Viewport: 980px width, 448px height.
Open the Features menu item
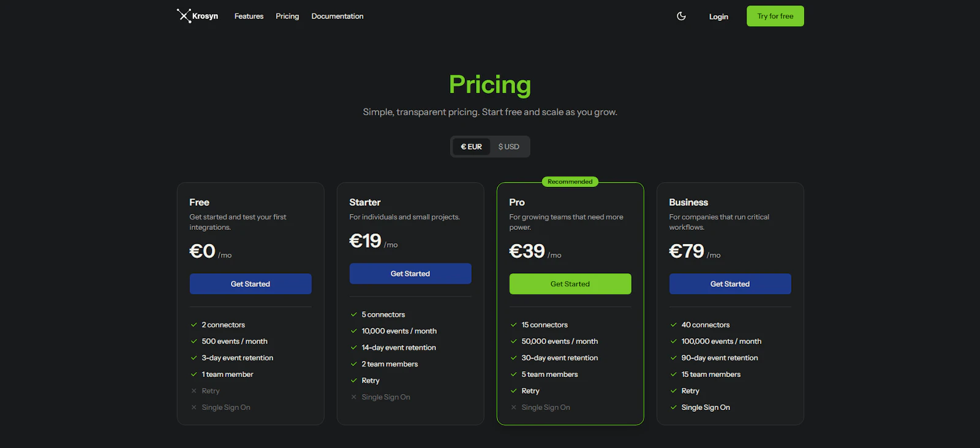249,16
